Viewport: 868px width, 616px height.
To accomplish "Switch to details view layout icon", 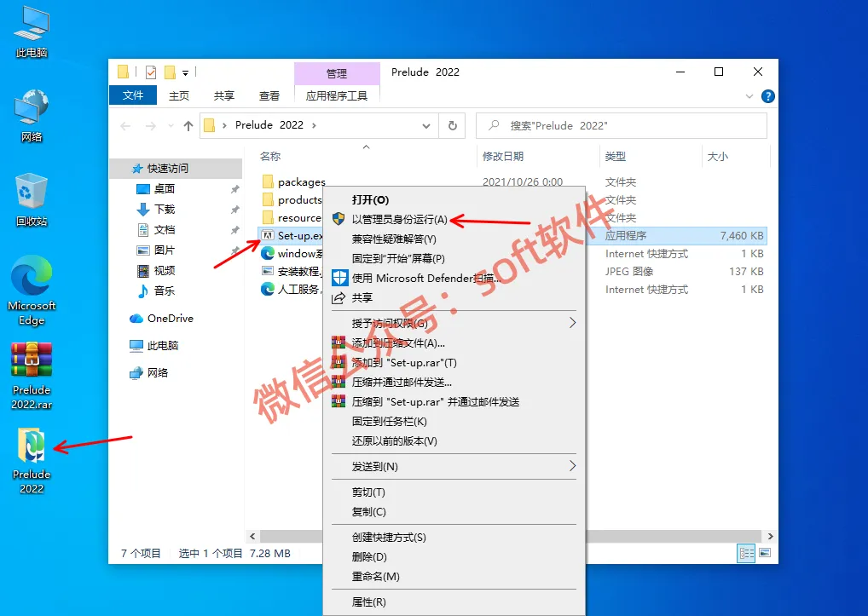I will pyautogui.click(x=746, y=553).
